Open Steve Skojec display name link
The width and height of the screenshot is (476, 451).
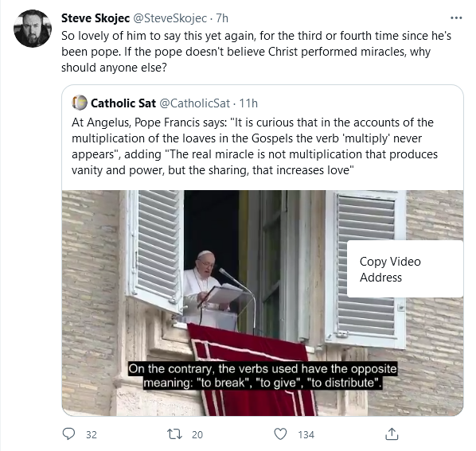pos(96,18)
